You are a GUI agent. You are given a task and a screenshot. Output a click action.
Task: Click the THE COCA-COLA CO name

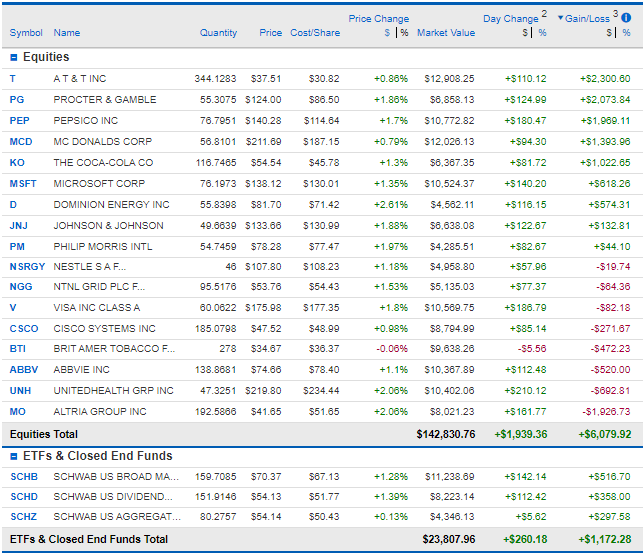click(x=103, y=162)
